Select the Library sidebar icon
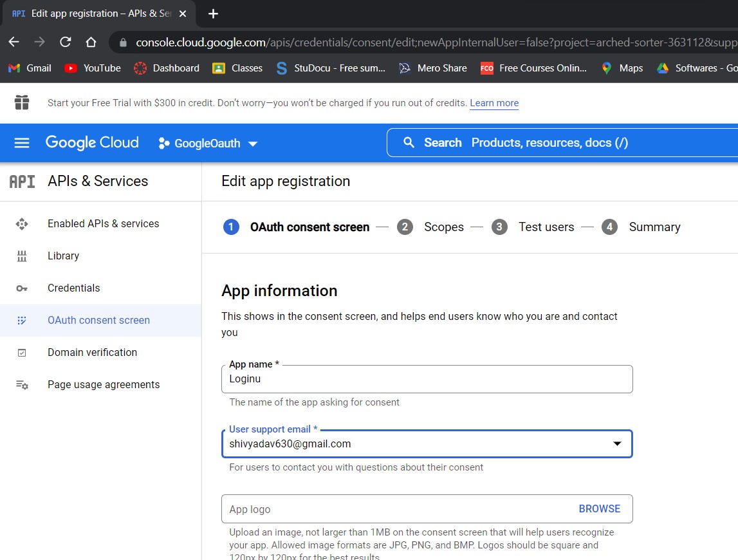Viewport: 738px width, 560px height. tap(63, 256)
